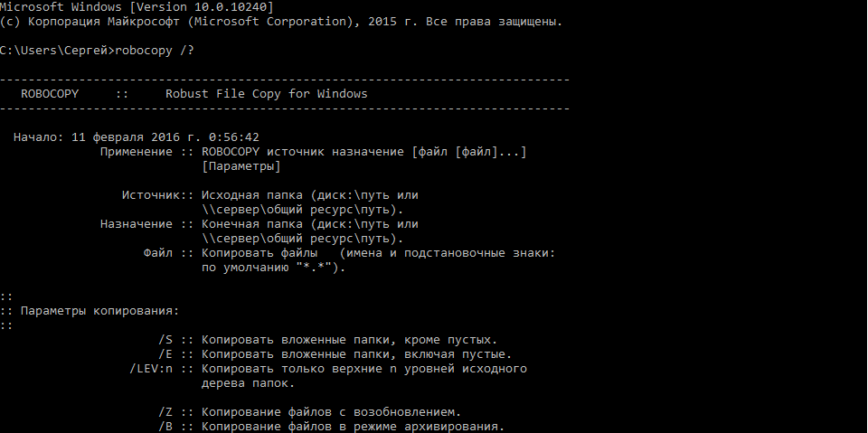Click the time stamp "0:56:42"
Screen dimensions: 868x433
click(234, 136)
